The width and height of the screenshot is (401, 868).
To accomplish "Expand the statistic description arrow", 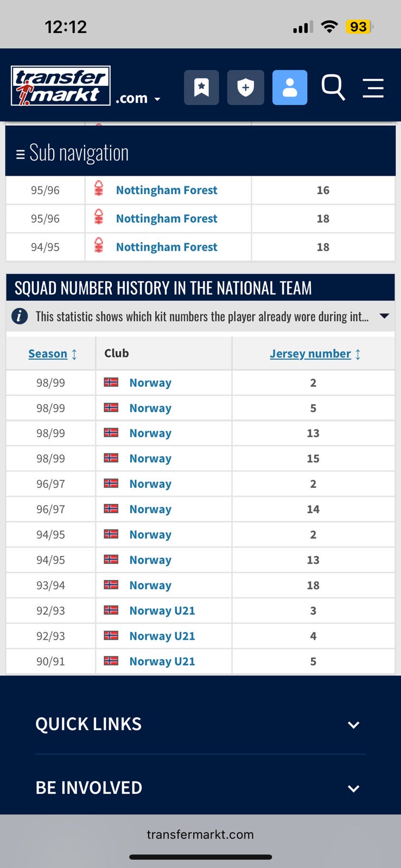I will click(384, 316).
